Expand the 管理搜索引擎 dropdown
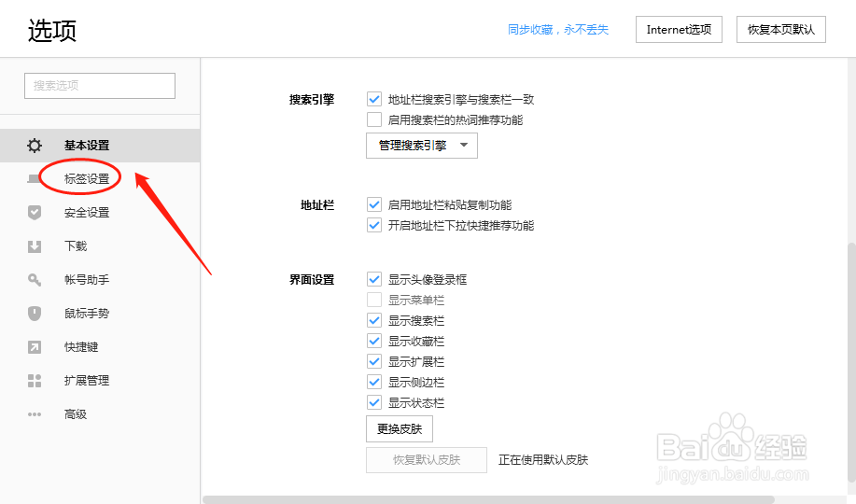856x504 pixels. [421, 146]
